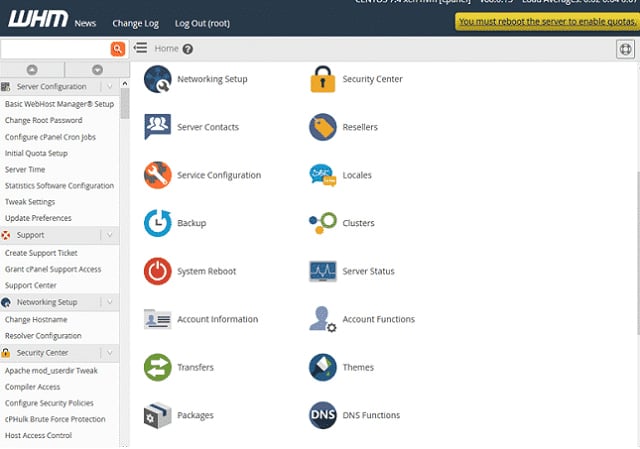Open the DNS Functions icon

(x=322, y=415)
